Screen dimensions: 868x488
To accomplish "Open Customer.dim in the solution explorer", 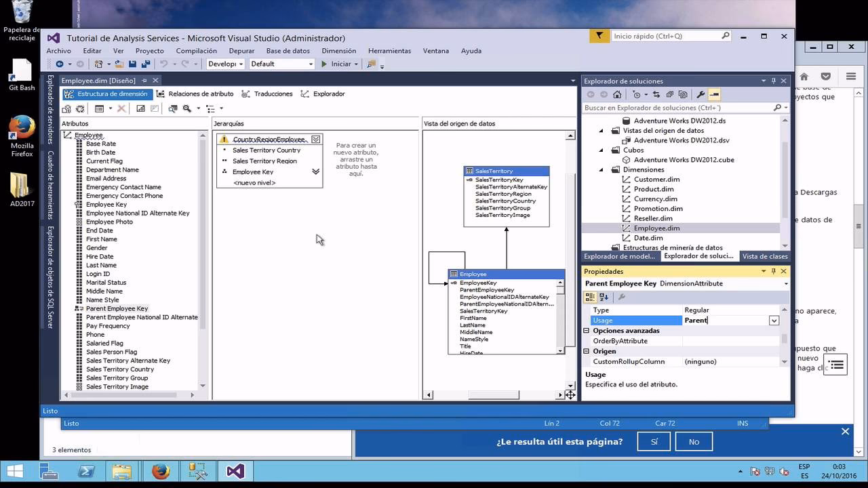I will (x=656, y=180).
